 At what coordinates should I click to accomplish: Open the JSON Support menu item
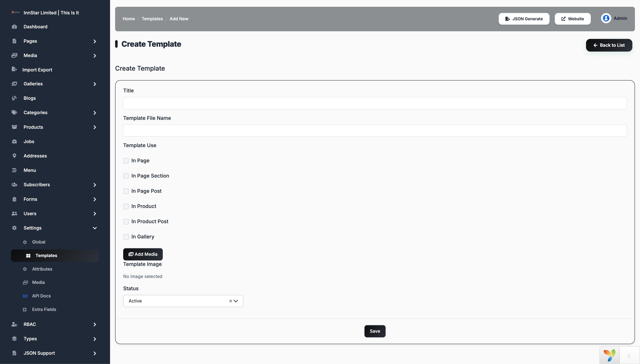tap(55, 353)
